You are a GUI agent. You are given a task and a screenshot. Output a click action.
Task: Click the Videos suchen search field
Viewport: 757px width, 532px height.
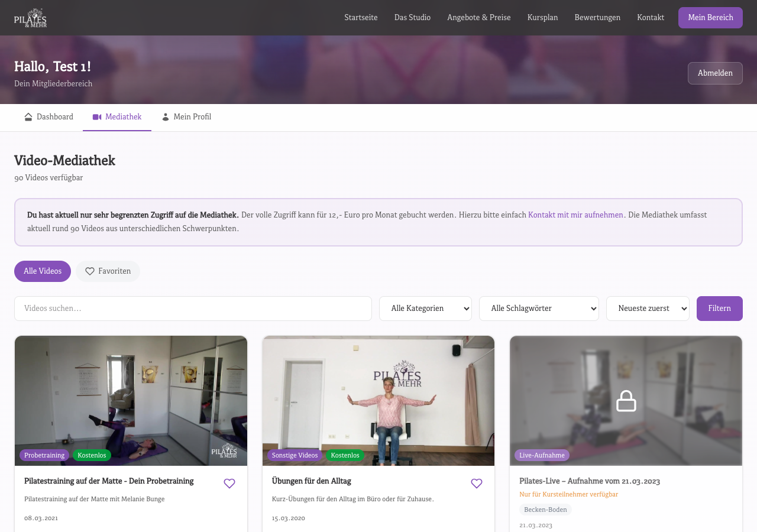[193, 309]
